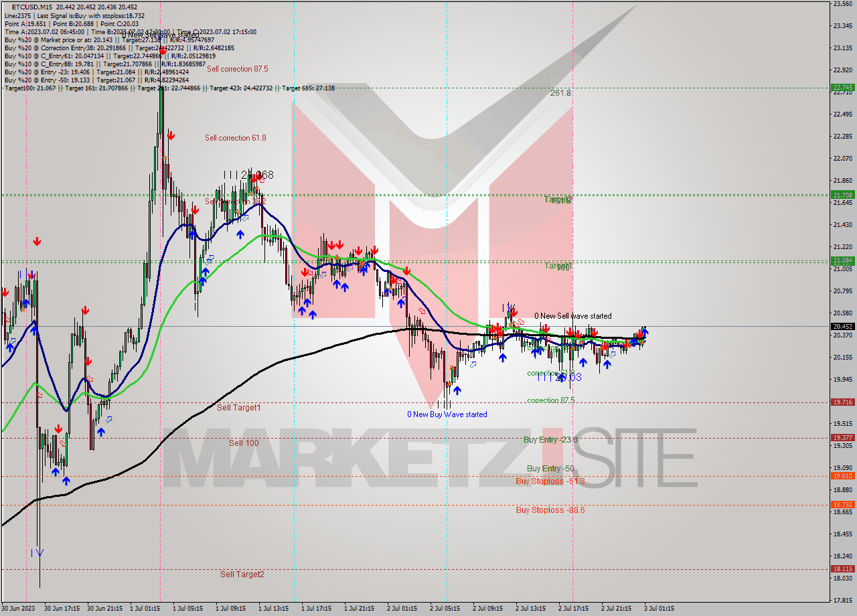
Task: Click the 18.455 price axis value
Action: (842, 534)
